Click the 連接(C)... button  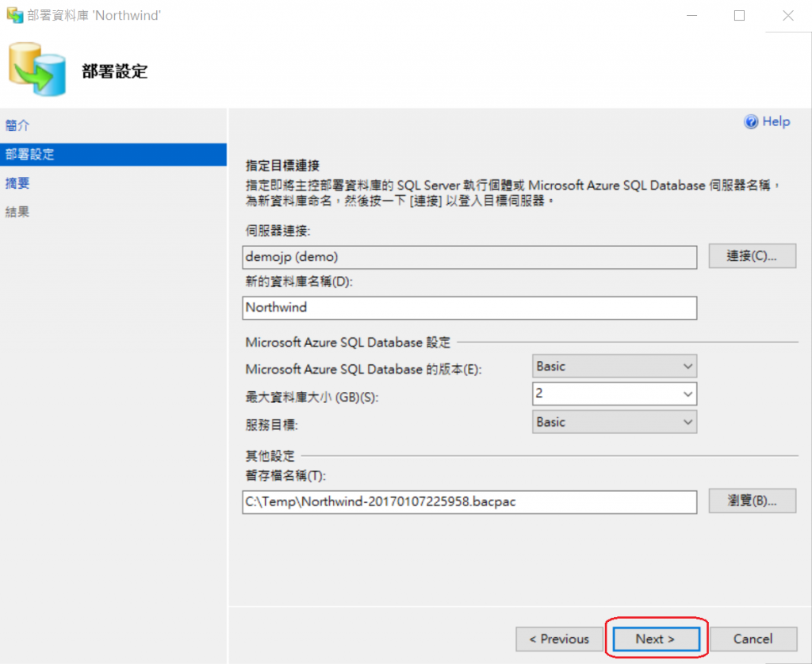coord(752,256)
